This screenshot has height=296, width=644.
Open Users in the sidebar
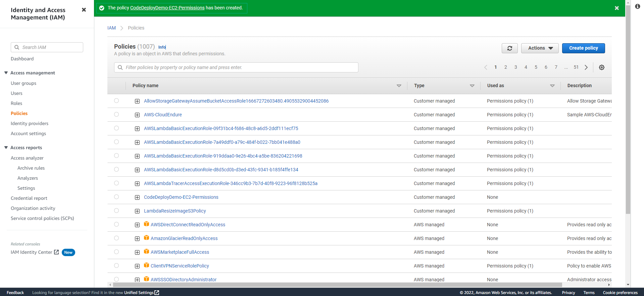[x=16, y=93]
